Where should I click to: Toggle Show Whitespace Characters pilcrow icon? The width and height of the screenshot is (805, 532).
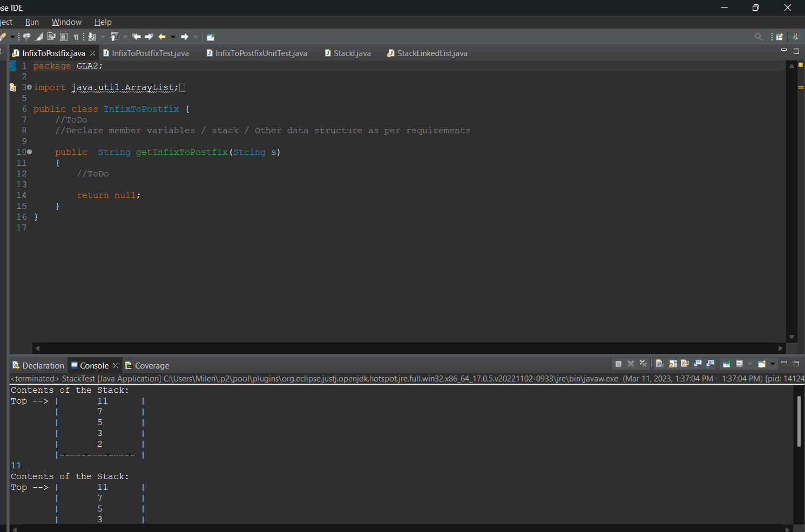[x=76, y=37]
